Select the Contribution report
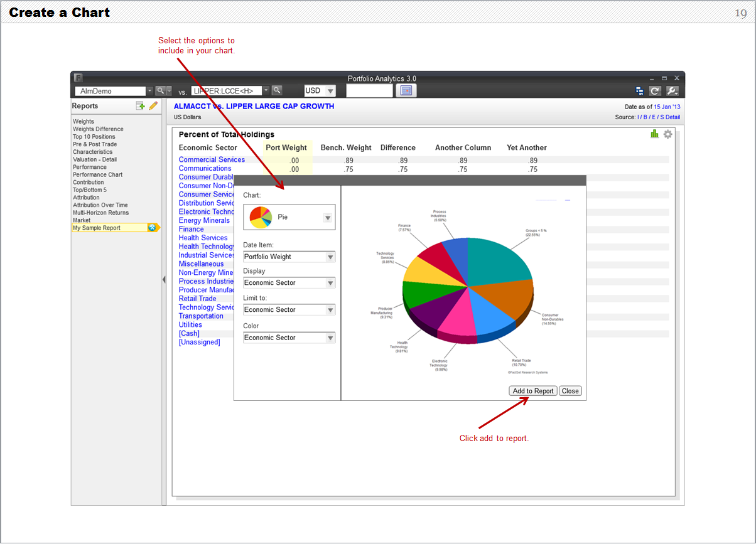Image resolution: width=756 pixels, height=544 pixels. click(89, 183)
